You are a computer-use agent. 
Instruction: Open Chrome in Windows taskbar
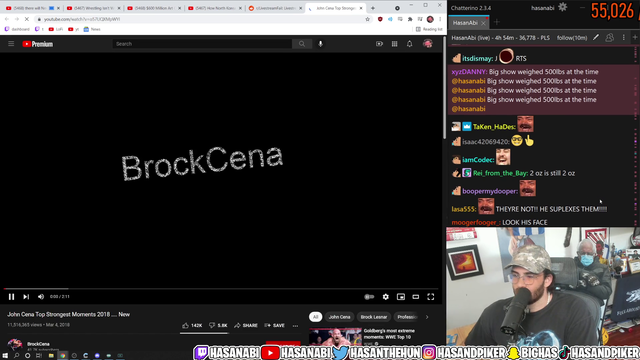click(62, 356)
